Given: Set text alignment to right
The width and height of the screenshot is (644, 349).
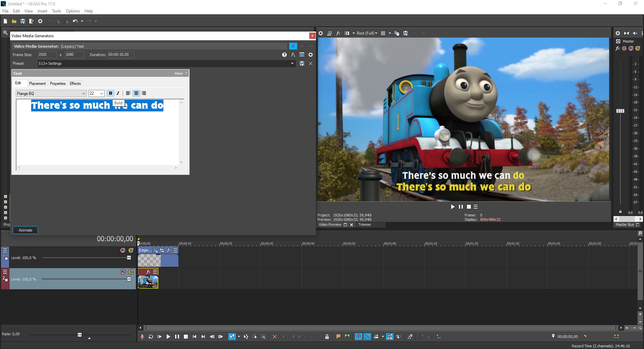Looking at the screenshot, I should coord(144,93).
